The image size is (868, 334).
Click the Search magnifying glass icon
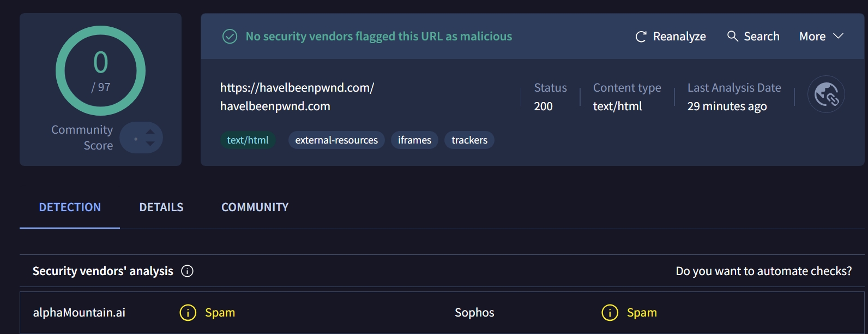pyautogui.click(x=733, y=36)
